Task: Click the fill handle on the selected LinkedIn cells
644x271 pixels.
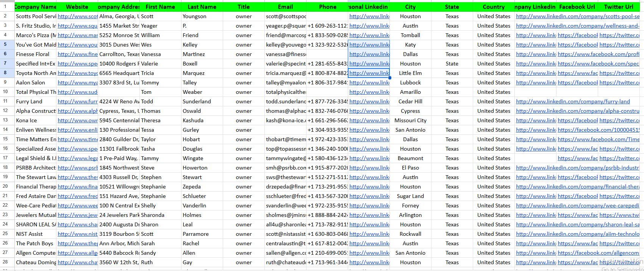Action: 389,78
